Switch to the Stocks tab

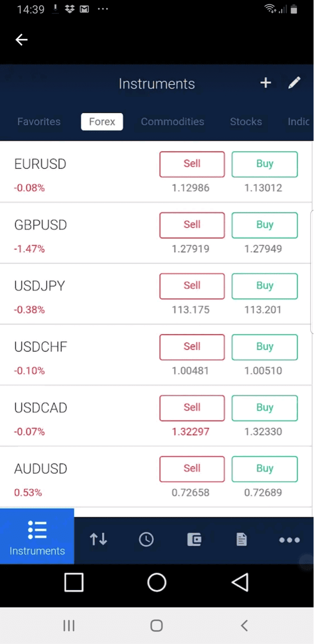tap(246, 122)
